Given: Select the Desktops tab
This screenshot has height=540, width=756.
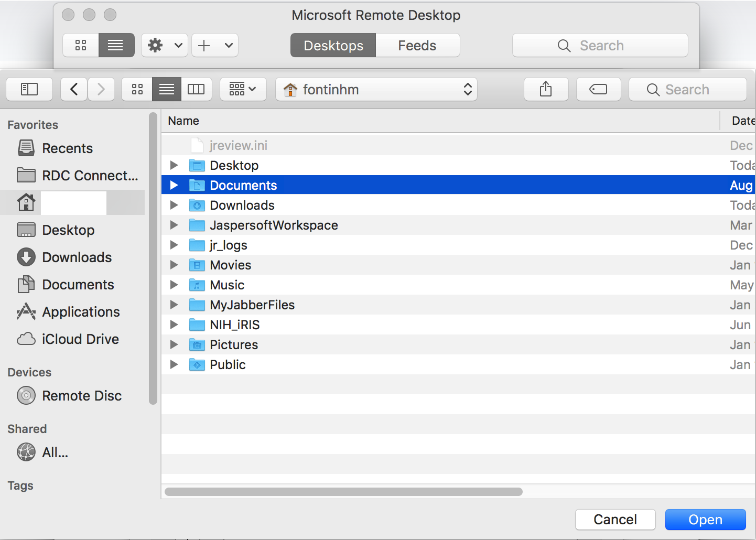Looking at the screenshot, I should 333,45.
